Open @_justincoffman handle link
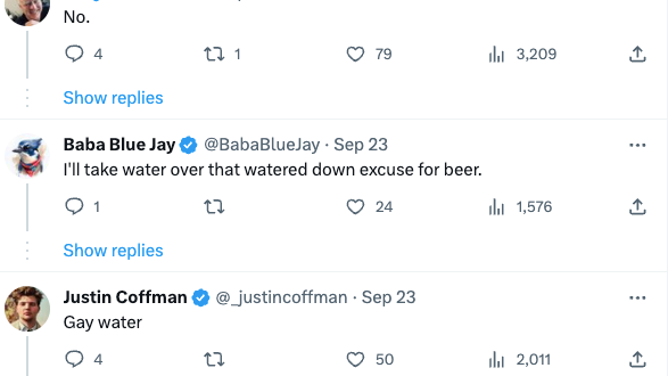The image size is (668, 376). pos(281,297)
